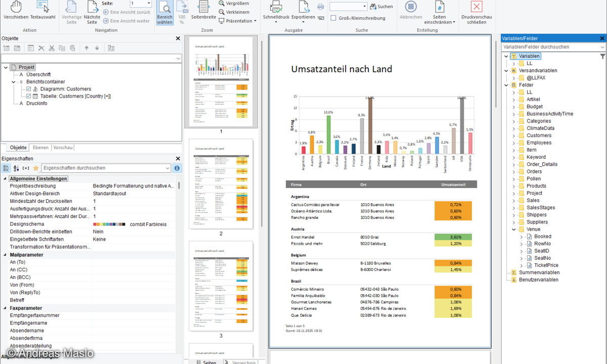
Task: Switch to the Ebenen tab
Action: (x=40, y=148)
